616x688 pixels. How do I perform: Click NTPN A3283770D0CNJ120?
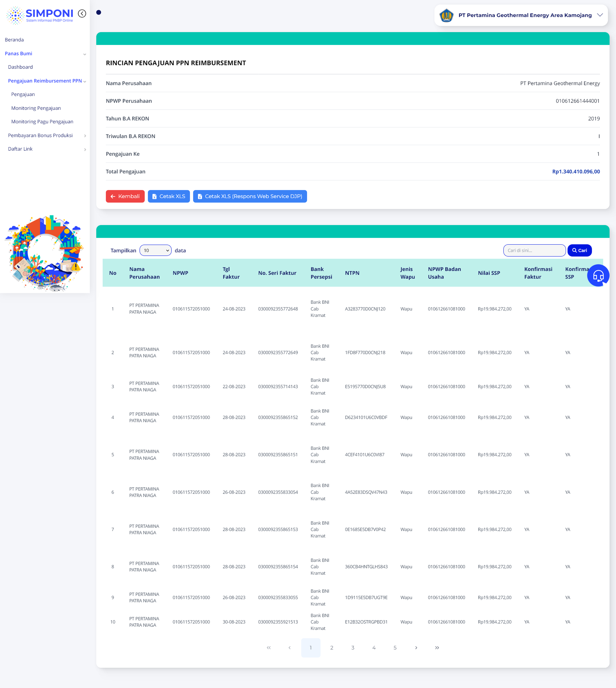(365, 309)
